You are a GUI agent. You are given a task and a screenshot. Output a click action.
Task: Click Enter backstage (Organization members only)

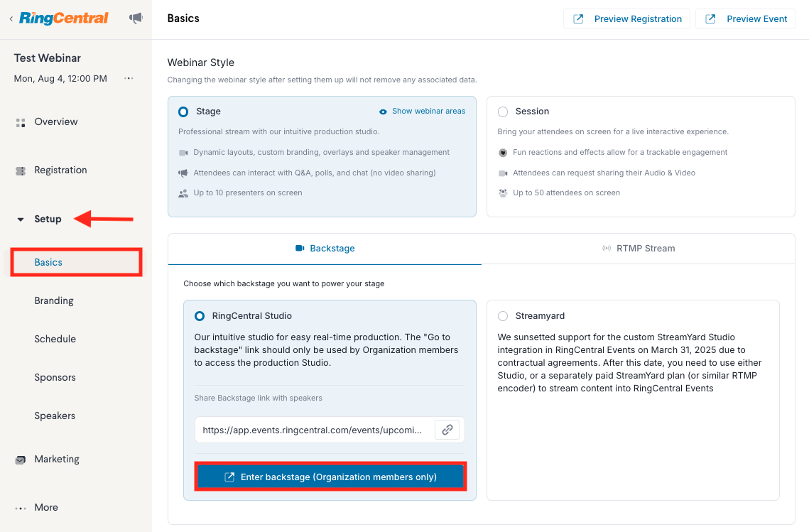(x=331, y=477)
